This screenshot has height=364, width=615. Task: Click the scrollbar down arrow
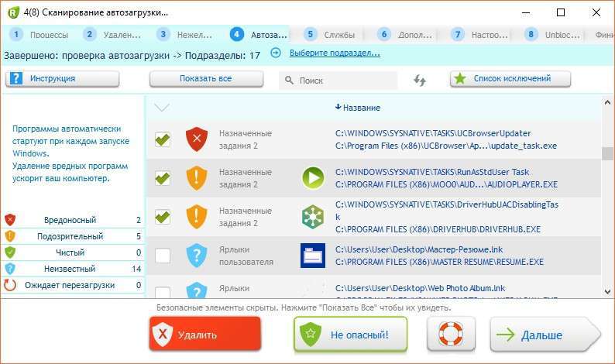point(607,292)
